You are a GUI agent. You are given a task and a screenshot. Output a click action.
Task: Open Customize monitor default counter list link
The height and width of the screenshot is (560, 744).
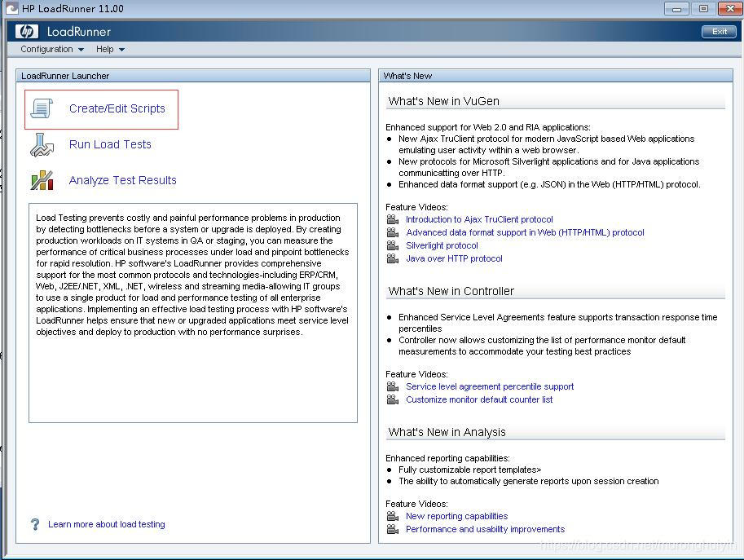[x=479, y=399]
